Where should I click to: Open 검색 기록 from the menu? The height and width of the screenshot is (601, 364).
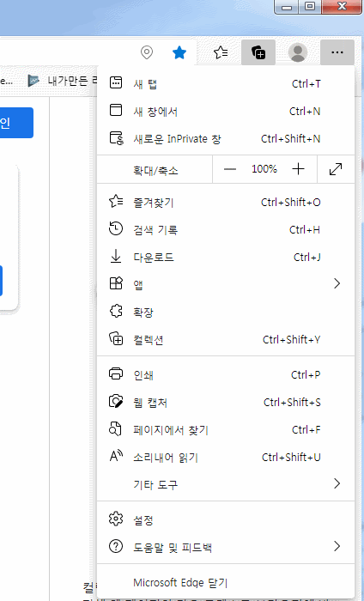coord(226,229)
